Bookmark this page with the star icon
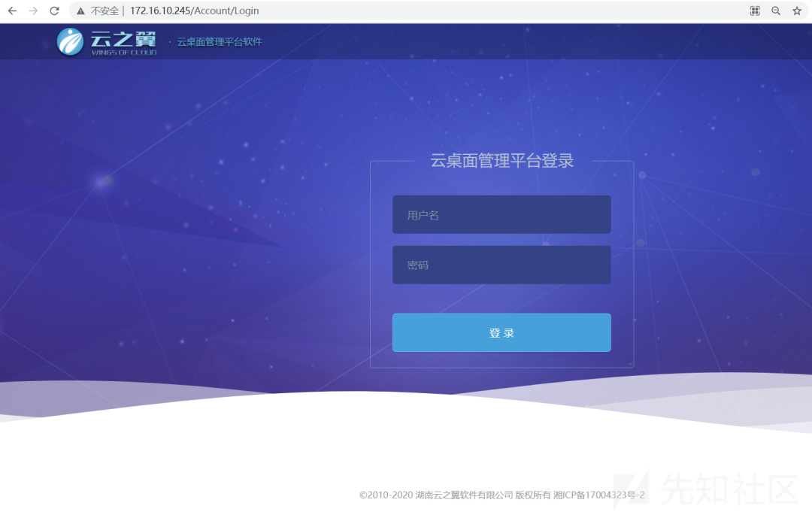This screenshot has width=812, height=515. pyautogui.click(x=797, y=11)
